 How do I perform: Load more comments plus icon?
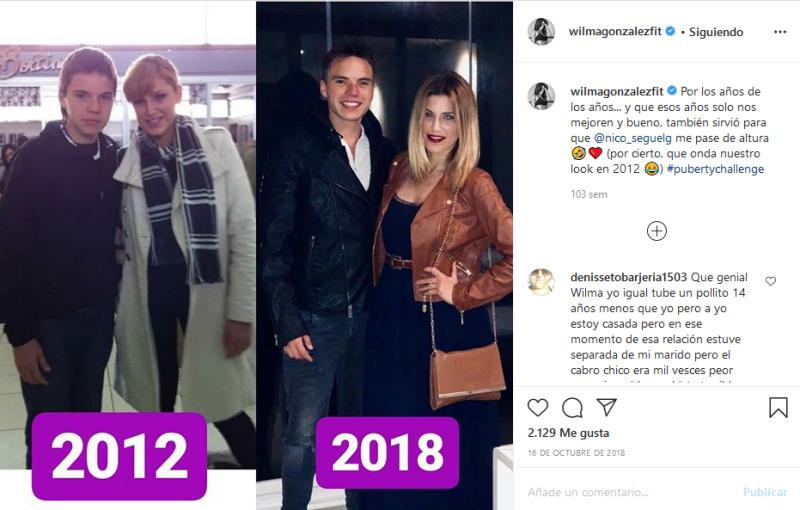pyautogui.click(x=657, y=231)
